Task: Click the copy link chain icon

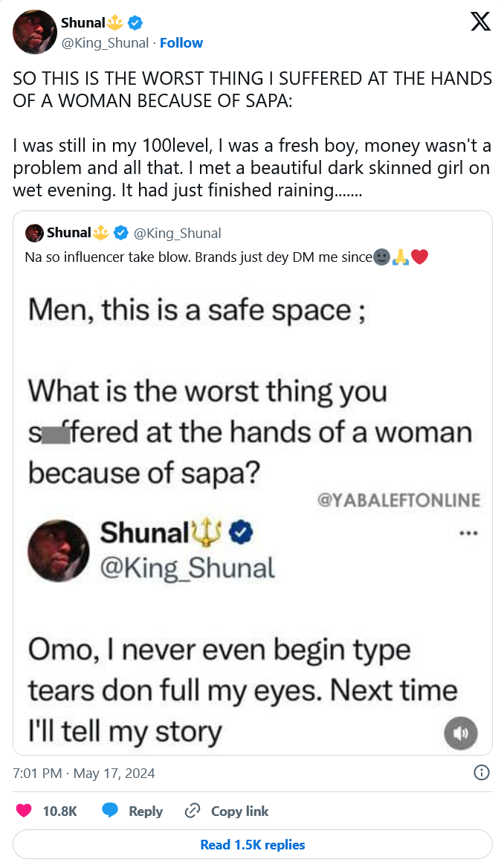Action: coord(193,811)
